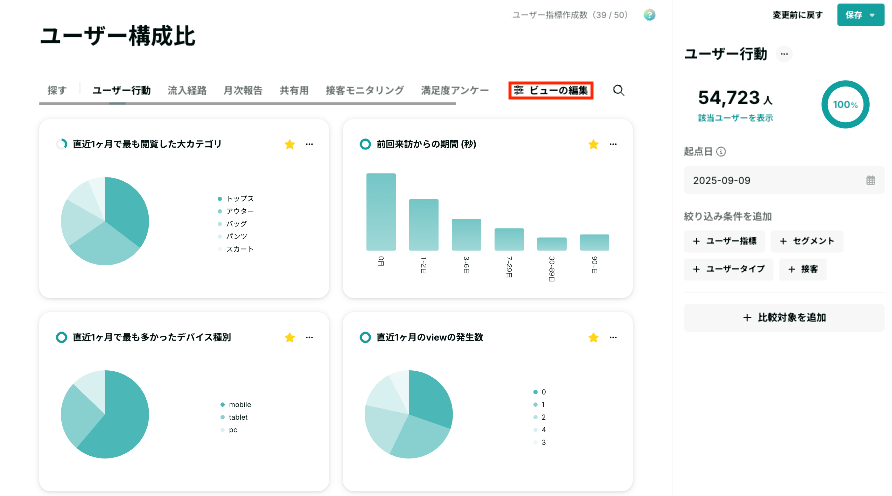
Task: Click the info icon beside 起点日
Action: coord(721,152)
